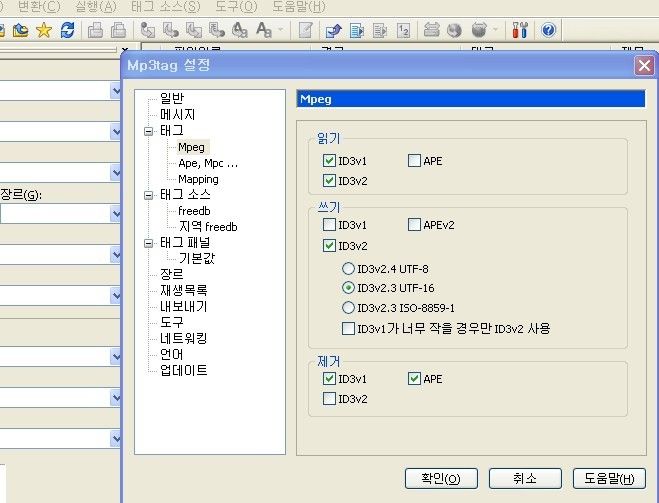This screenshot has width=659, height=503.
Task: Toggle ID3v2 checkbox under 쓰기
Action: [x=329, y=245]
